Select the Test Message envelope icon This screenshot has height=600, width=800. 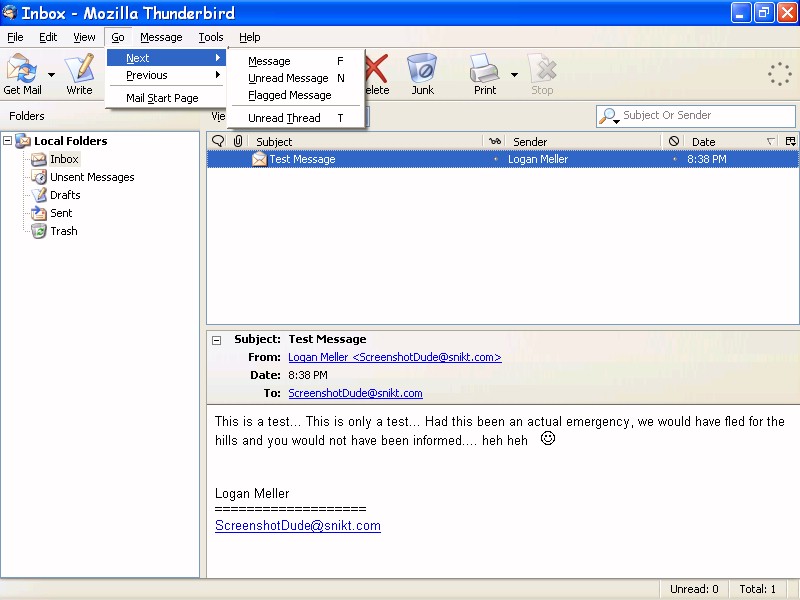coord(259,159)
